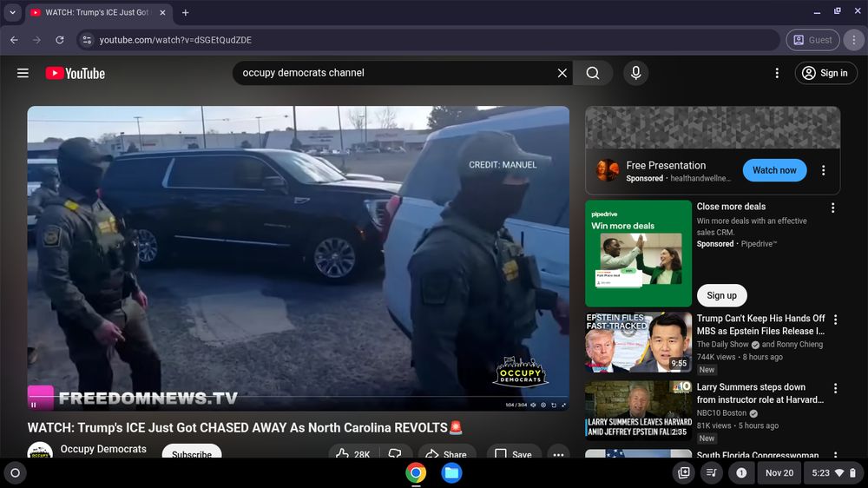Screen dimensions: 868x488
Task: Go back with the browser back arrow
Action: click(15, 40)
